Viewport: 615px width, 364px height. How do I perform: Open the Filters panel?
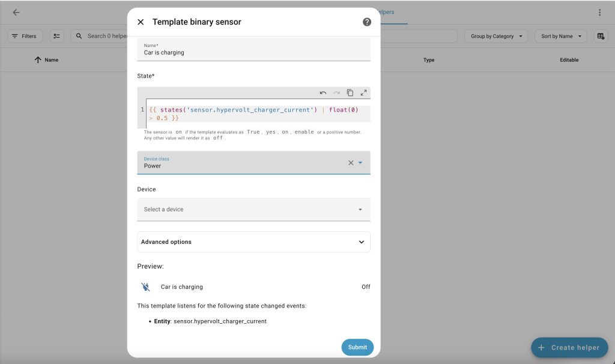(x=25, y=36)
